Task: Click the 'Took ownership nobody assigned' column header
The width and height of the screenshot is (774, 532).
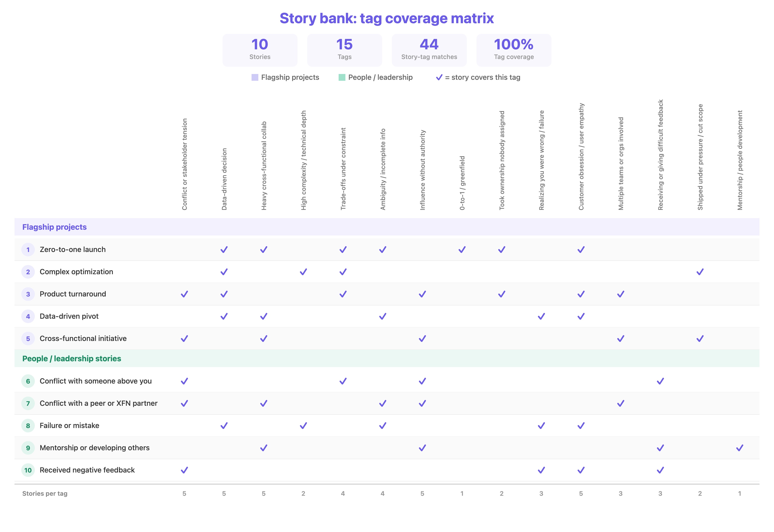Action: click(502, 160)
